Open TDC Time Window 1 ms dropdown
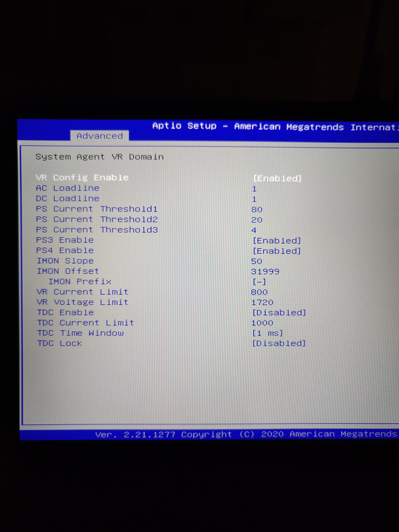 tap(267, 333)
